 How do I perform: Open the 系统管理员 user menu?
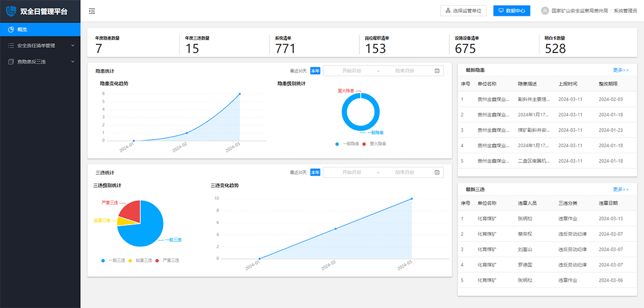point(625,11)
